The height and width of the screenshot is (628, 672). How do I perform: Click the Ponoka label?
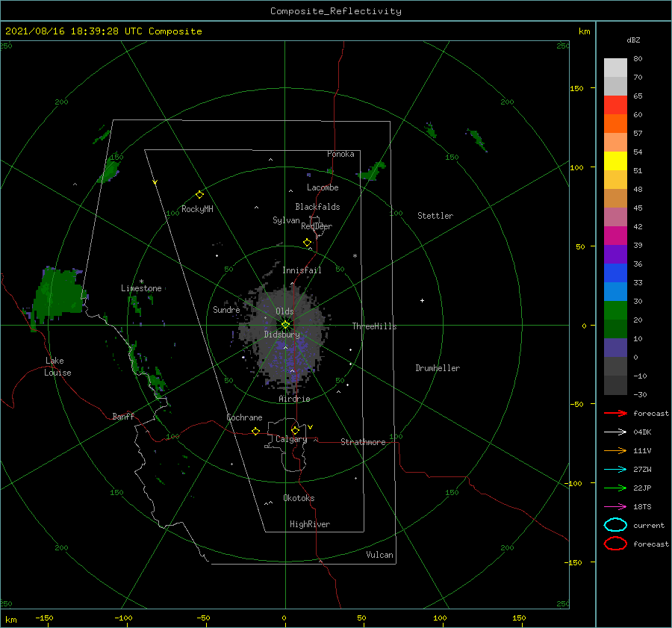pos(340,154)
